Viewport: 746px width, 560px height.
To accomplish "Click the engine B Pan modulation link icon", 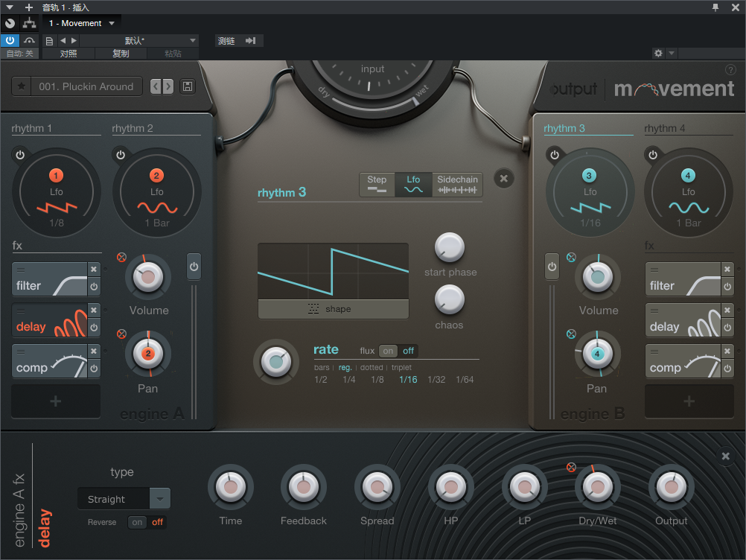I will (571, 334).
